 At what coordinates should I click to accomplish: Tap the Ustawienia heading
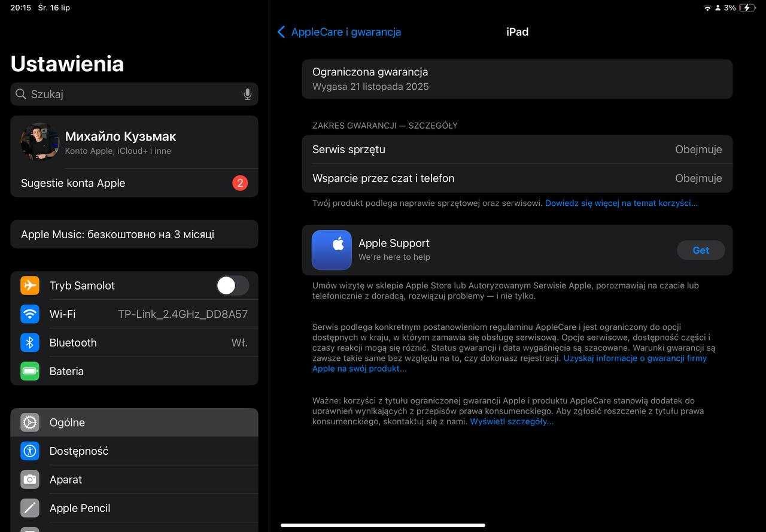67,63
